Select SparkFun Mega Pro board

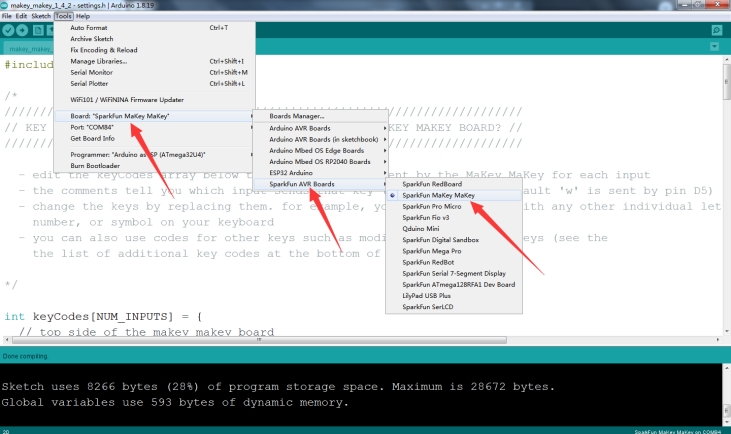(x=454, y=251)
